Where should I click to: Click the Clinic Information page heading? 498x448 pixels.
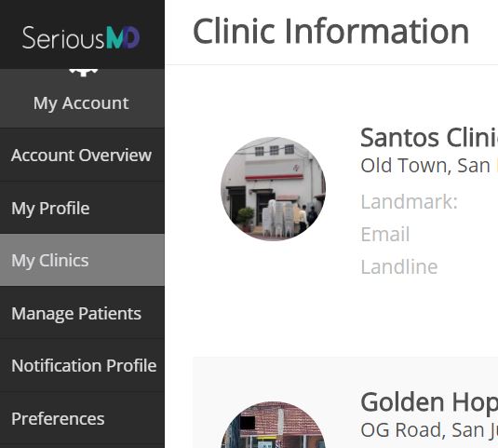point(330,31)
